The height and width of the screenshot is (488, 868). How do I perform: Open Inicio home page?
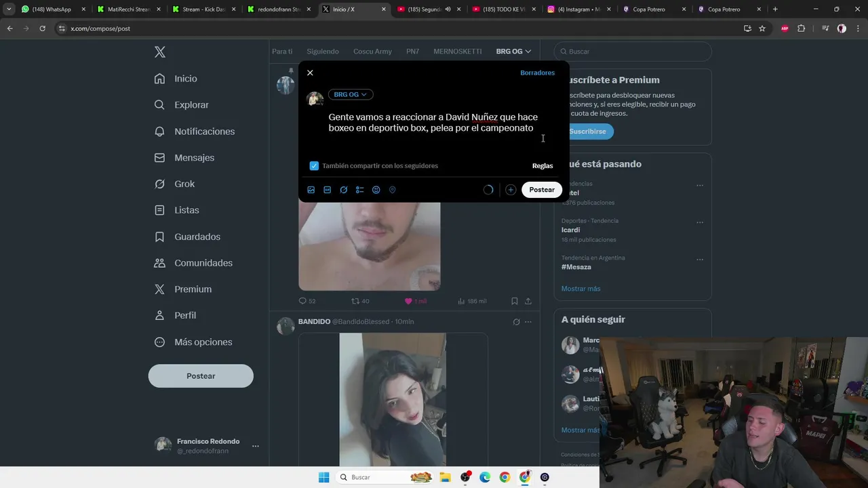coord(176,79)
